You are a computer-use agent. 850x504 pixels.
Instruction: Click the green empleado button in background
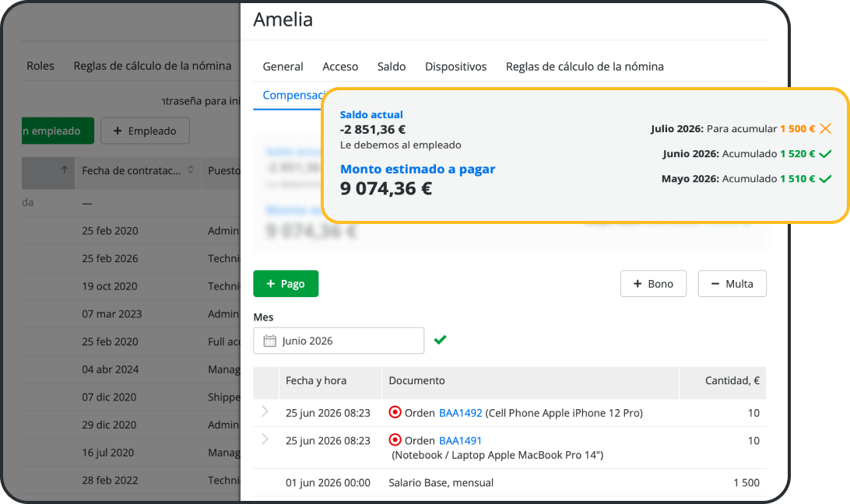[x=58, y=131]
